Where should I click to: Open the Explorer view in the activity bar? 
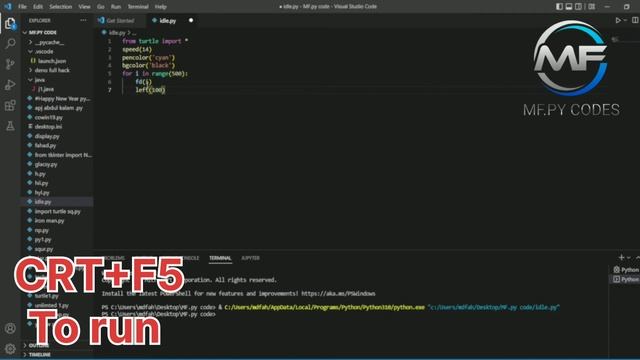pos(10,24)
